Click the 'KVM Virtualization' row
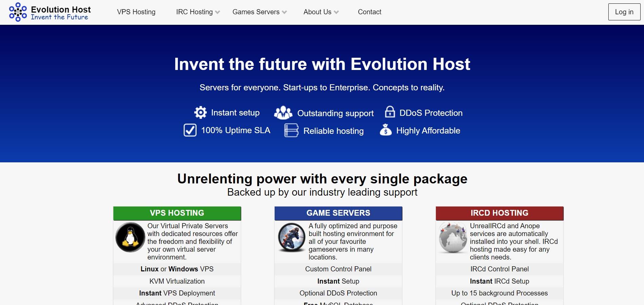This screenshot has width=644, height=305. tap(177, 281)
